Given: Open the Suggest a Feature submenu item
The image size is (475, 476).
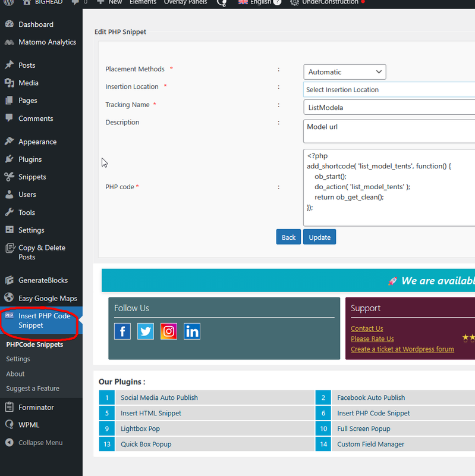Looking at the screenshot, I should [33, 389].
